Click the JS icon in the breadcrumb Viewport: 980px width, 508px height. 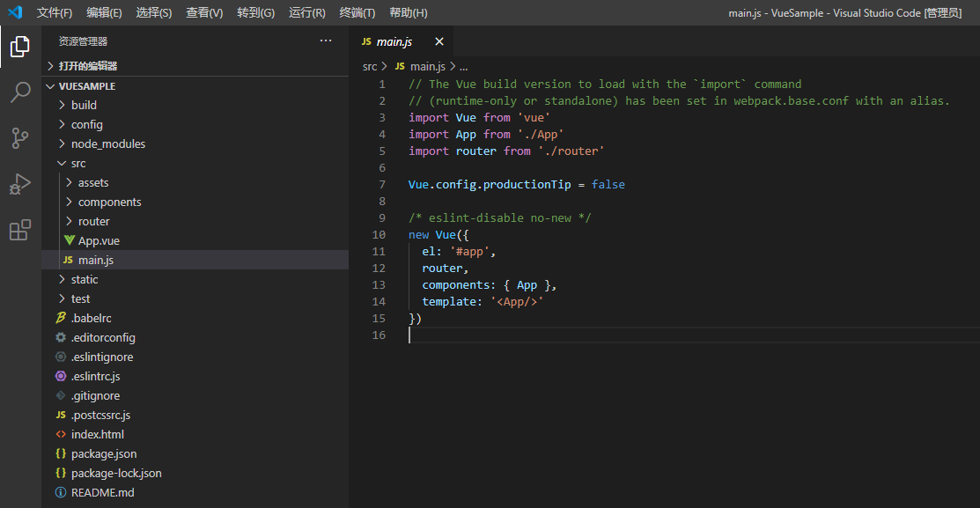click(x=400, y=66)
